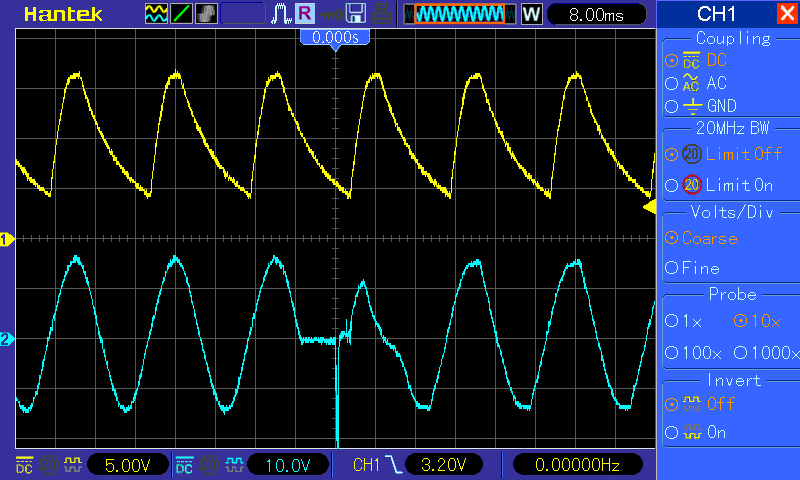Select GND coupling option
Screen dimensions: 800x480
pyautogui.click(x=701, y=106)
